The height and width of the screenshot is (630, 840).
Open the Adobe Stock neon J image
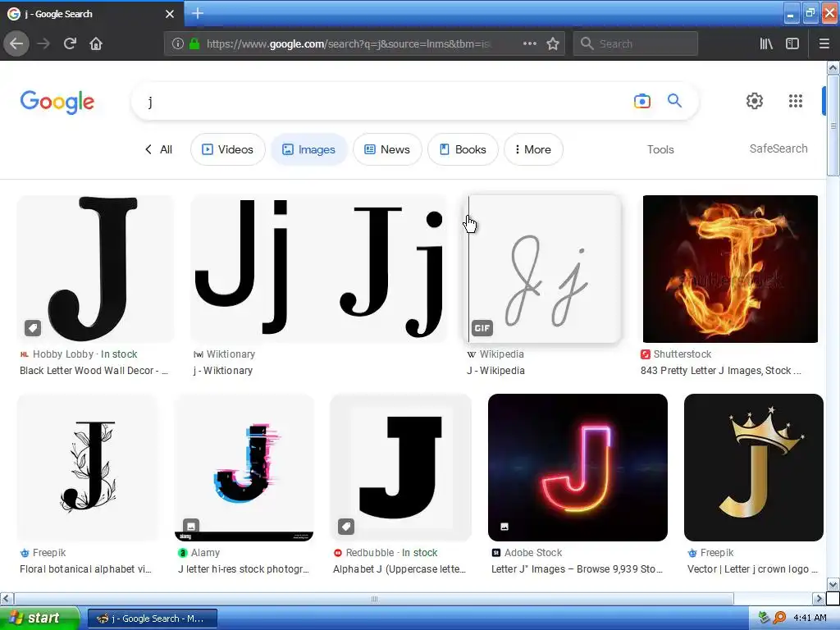(x=577, y=468)
